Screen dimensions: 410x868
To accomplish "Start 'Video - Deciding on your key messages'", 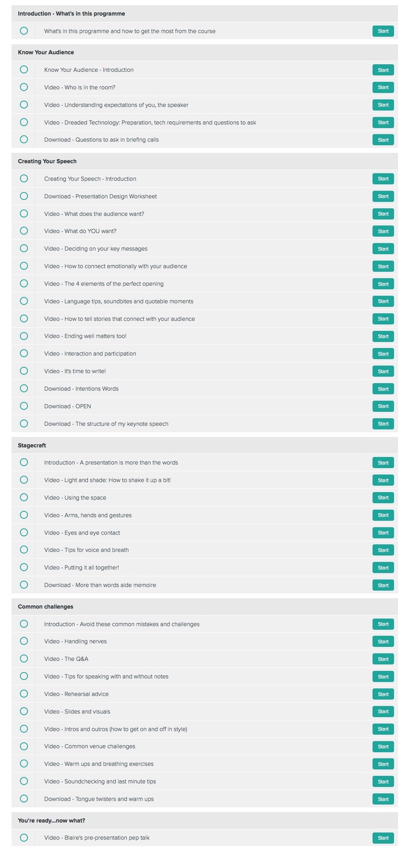I will click(383, 249).
